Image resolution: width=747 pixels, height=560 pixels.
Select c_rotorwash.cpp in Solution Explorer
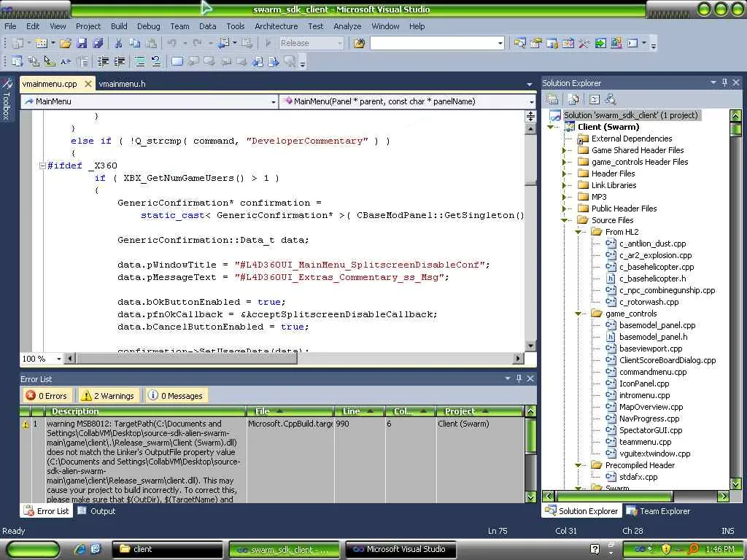click(649, 302)
